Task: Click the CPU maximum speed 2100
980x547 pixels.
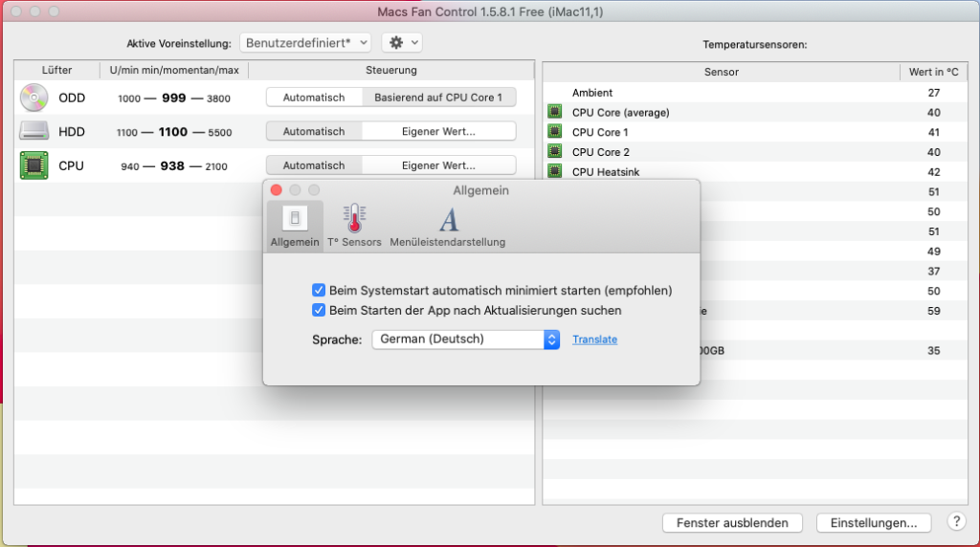Action: (216, 166)
